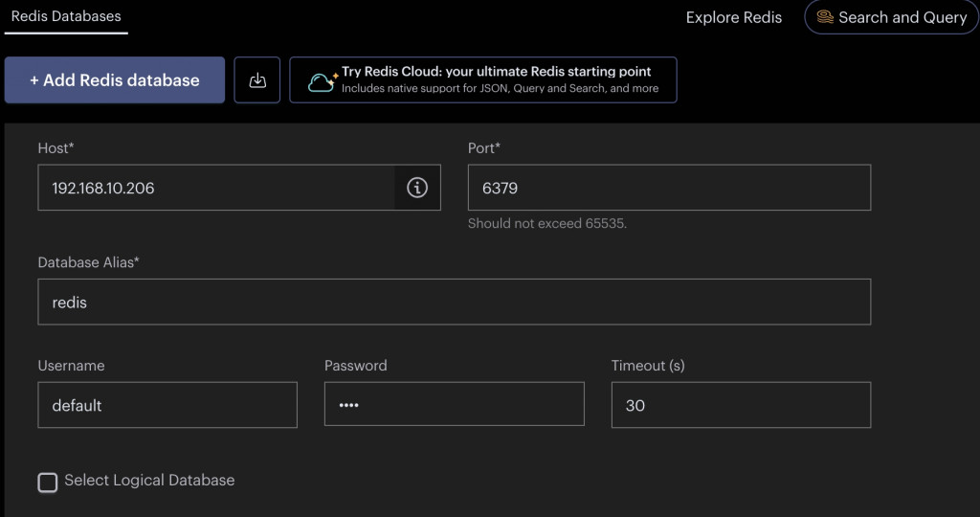Click the sparkling cloud icon for Redis Cloud
This screenshot has height=517, width=980.
pyautogui.click(x=323, y=80)
